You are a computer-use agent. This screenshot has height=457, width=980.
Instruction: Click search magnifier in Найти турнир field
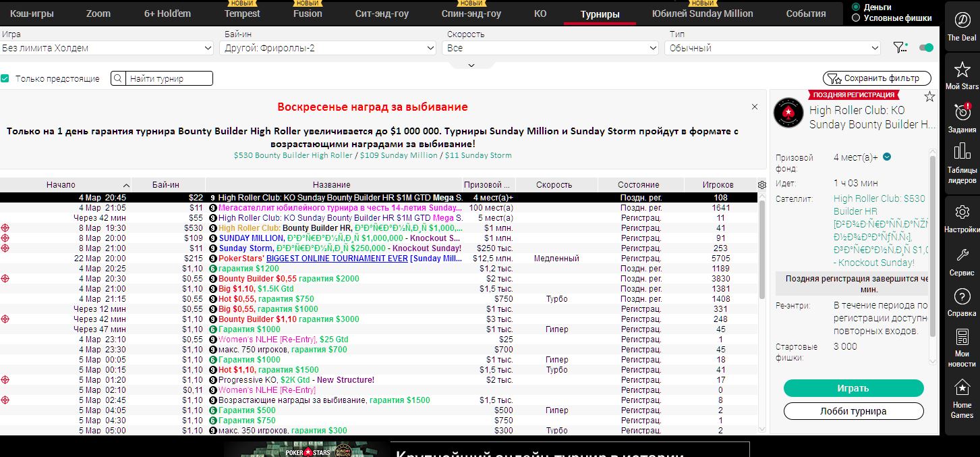point(119,78)
